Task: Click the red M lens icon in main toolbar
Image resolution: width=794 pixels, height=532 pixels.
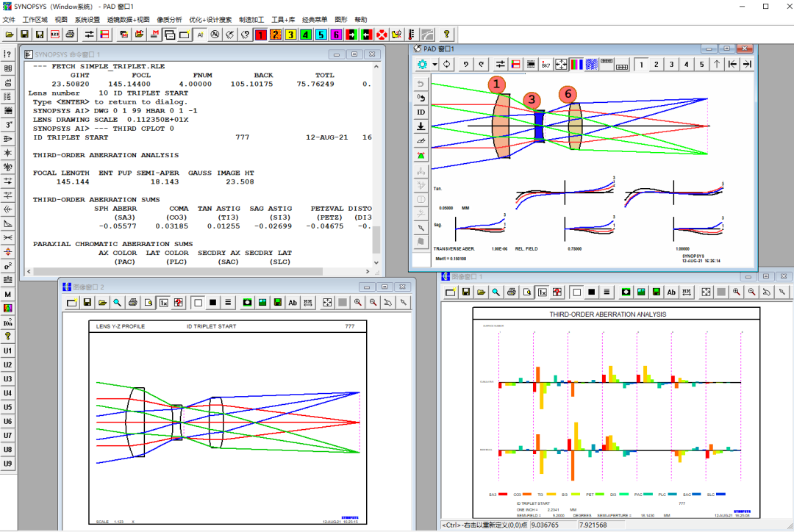Action: (x=154, y=35)
